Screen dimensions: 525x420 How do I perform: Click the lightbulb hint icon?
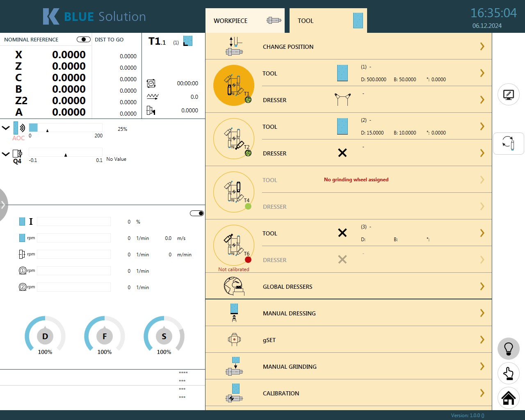tap(509, 349)
